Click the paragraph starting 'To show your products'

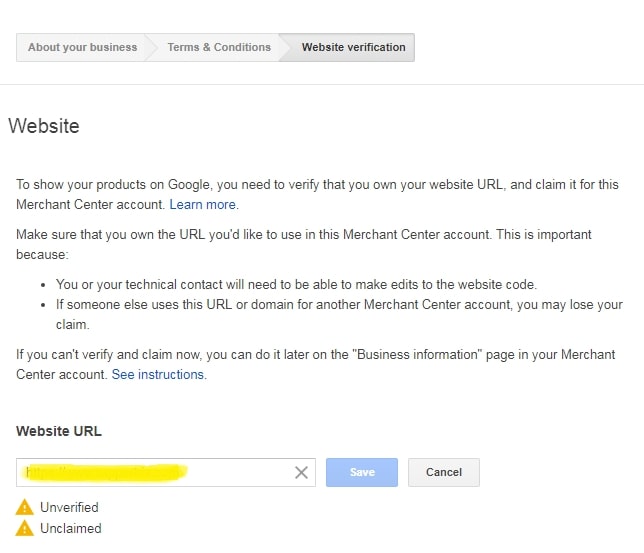(x=316, y=194)
